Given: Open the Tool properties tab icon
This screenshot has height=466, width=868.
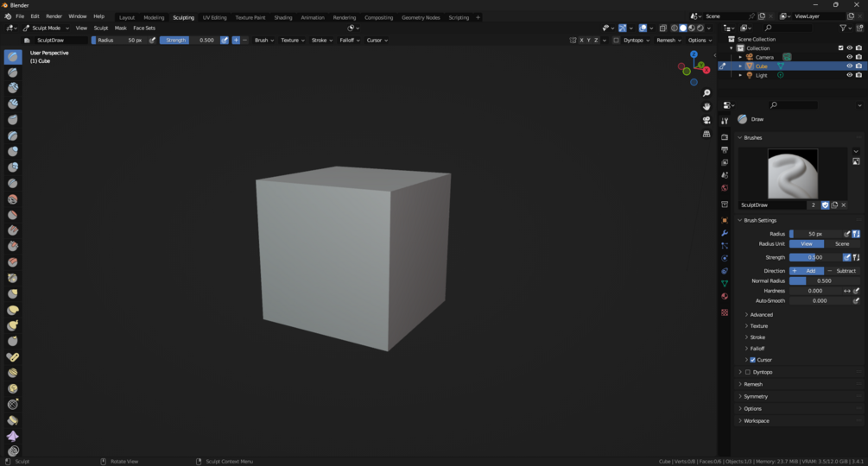Looking at the screenshot, I should (725, 121).
